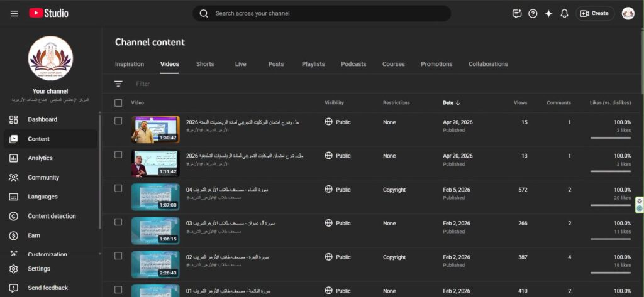Click the channel profile picture in sidebar

[50, 58]
